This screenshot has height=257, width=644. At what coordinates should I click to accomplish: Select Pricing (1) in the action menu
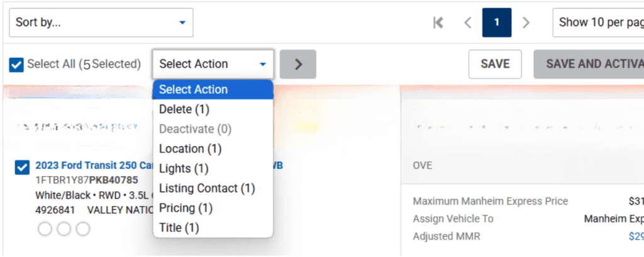(x=186, y=207)
